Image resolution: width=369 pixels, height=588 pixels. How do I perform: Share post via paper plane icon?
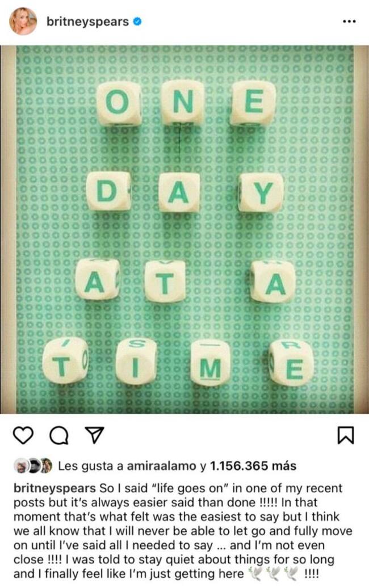pyautogui.click(x=94, y=435)
